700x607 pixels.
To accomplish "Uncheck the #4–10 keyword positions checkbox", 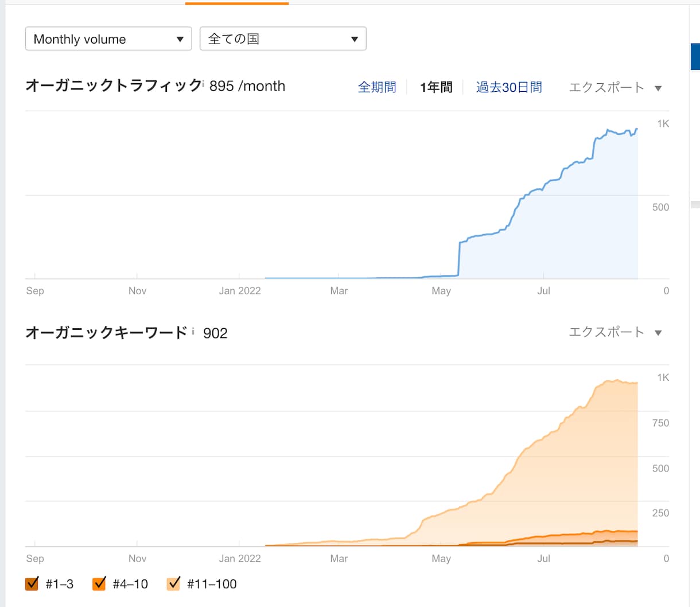I will (x=99, y=583).
